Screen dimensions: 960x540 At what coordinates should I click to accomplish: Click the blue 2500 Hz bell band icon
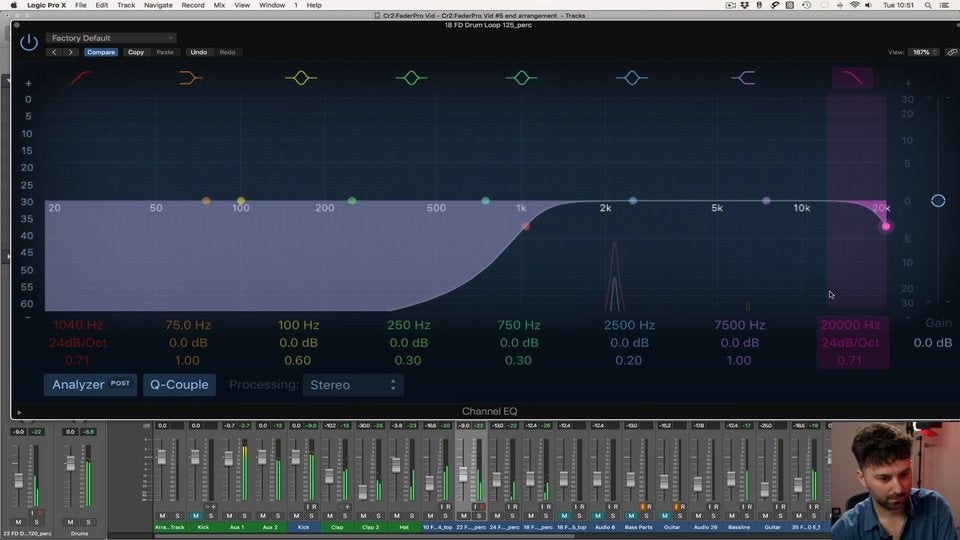pos(631,77)
